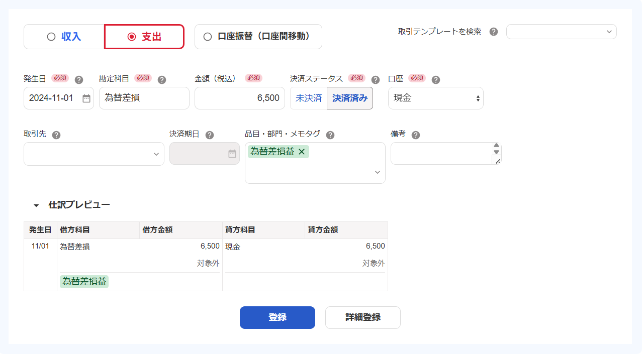Click help icon beside 品目・部門・メモタグ label
The height and width of the screenshot is (355, 644).
pyautogui.click(x=330, y=135)
